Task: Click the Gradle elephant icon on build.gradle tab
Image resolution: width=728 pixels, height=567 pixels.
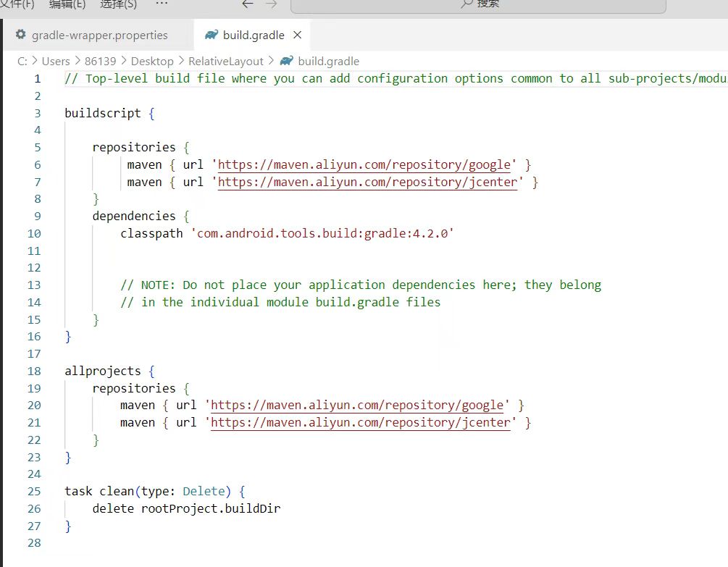Action: (212, 35)
